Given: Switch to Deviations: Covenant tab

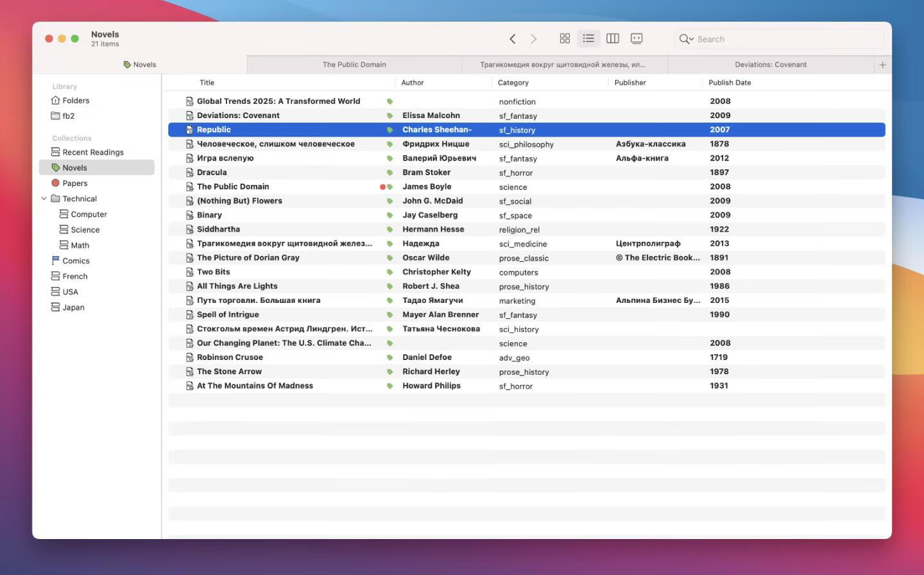Looking at the screenshot, I should [x=771, y=65].
